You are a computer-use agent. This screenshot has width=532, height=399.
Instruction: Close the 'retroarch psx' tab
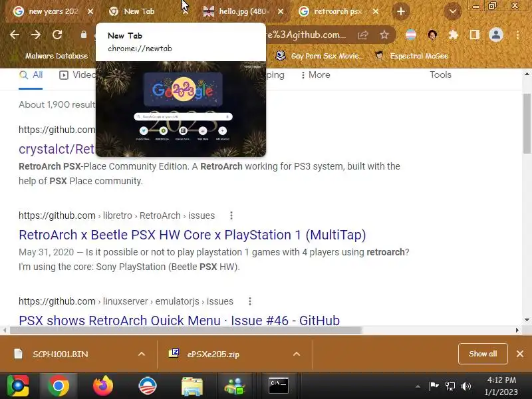point(376,11)
